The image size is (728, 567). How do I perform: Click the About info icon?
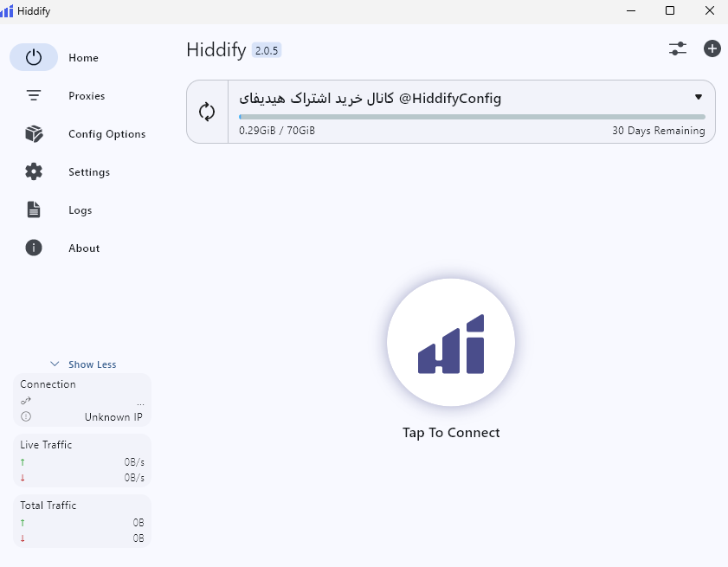click(34, 248)
